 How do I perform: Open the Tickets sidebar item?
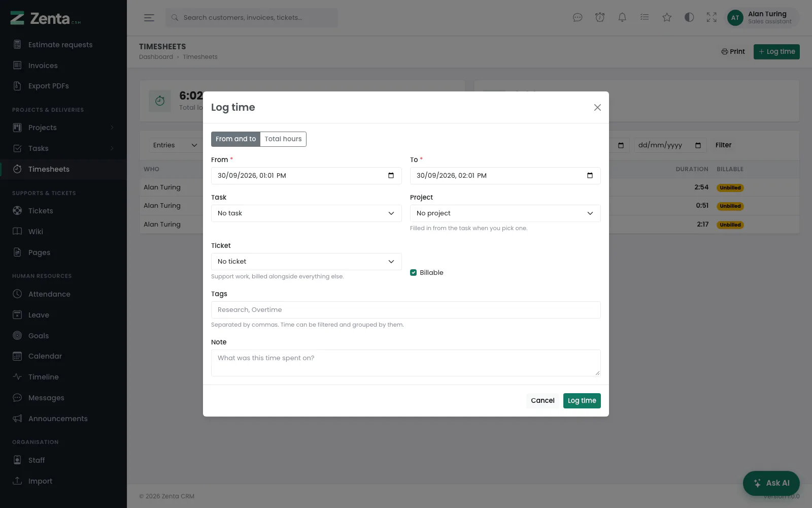click(63, 211)
